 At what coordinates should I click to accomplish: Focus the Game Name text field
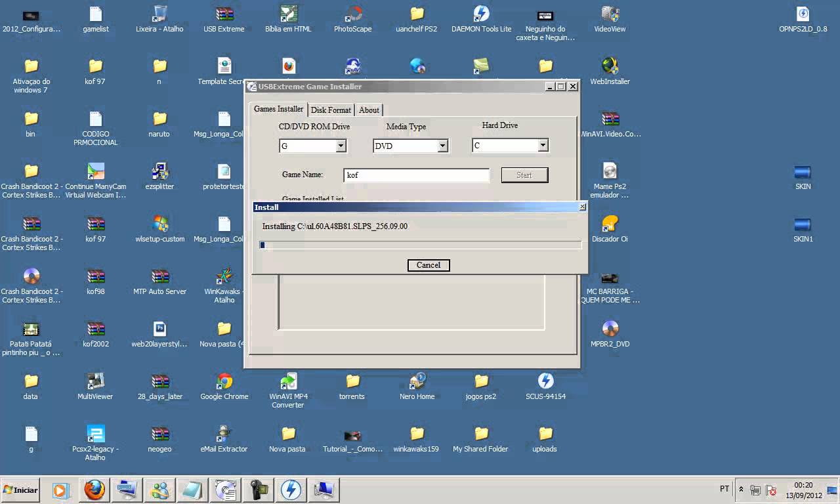tap(417, 175)
